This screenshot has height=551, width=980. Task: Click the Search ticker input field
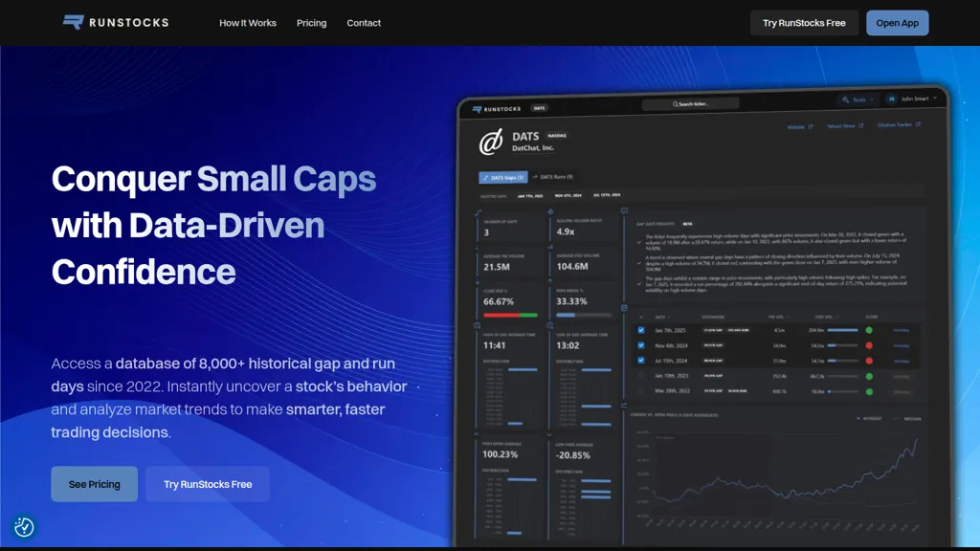(691, 103)
